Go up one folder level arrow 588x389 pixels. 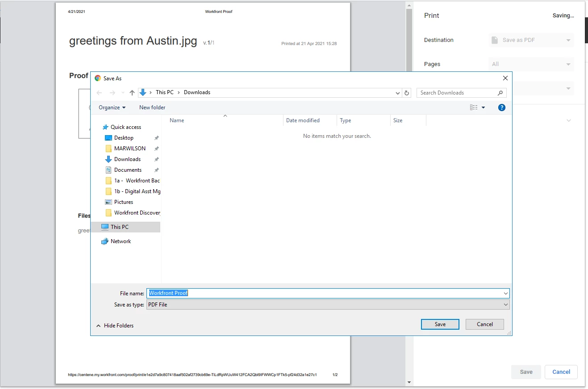[132, 93]
